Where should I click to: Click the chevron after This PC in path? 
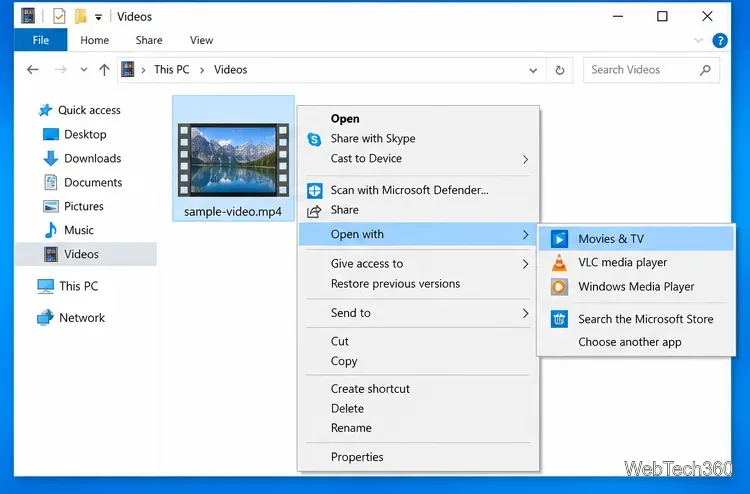[x=202, y=70]
